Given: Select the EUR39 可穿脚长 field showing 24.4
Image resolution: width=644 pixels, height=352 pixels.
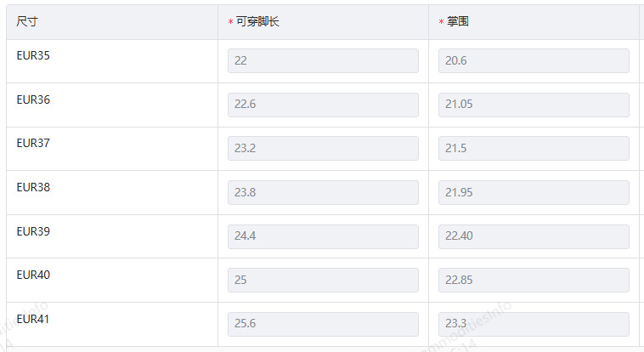Looking at the screenshot, I should [x=323, y=236].
